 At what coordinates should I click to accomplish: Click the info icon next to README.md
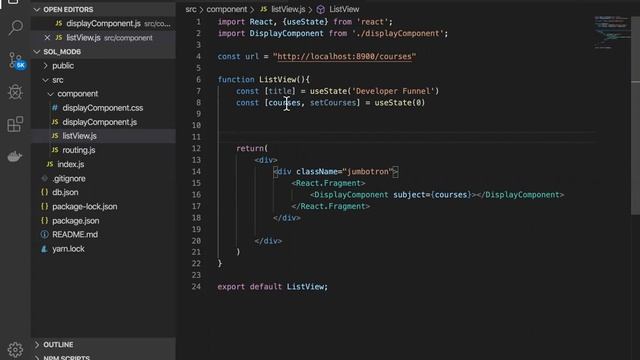coord(44,235)
